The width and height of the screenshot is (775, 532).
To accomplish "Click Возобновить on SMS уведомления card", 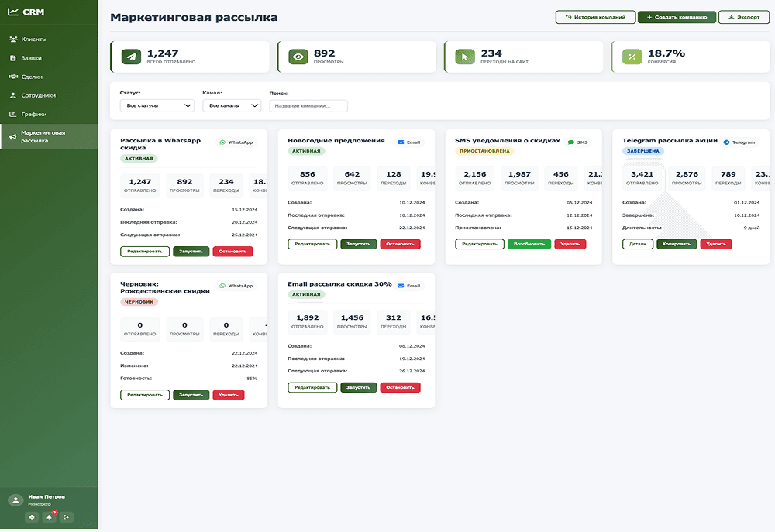I will pos(529,244).
